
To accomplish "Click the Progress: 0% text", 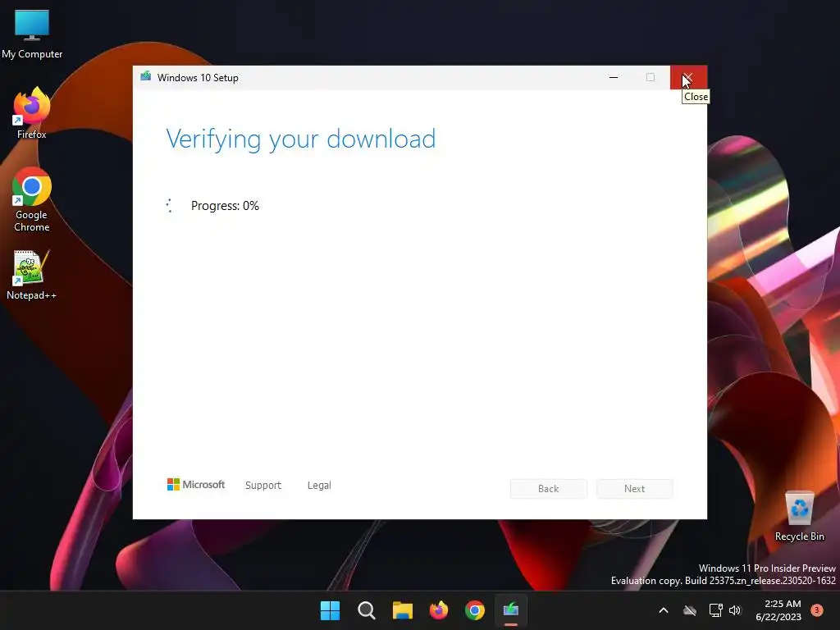I will (x=225, y=206).
